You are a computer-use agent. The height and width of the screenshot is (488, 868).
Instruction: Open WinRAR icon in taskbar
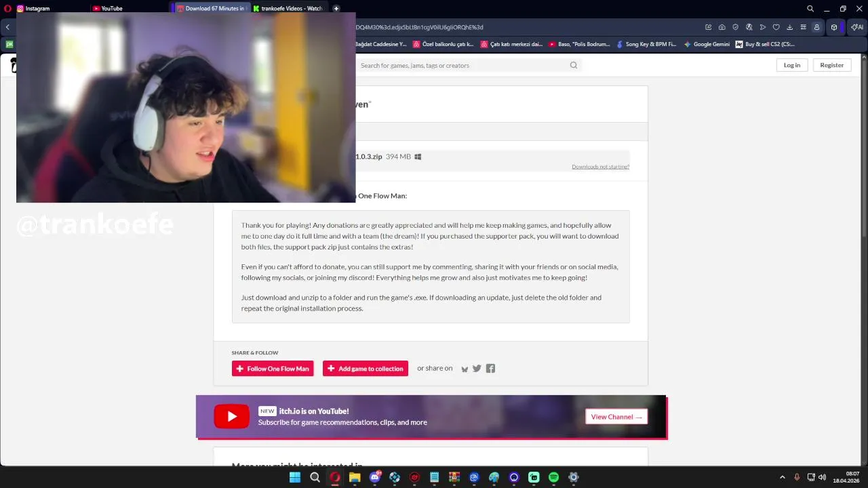(x=454, y=477)
